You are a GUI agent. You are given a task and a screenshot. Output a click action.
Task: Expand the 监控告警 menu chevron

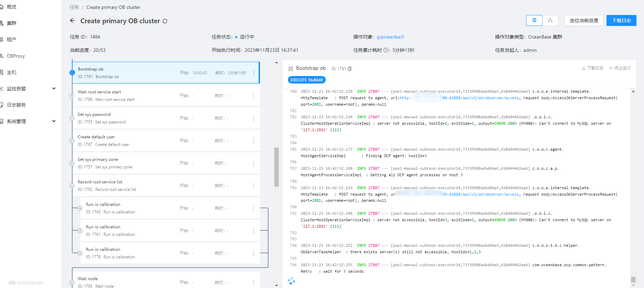[54, 89]
